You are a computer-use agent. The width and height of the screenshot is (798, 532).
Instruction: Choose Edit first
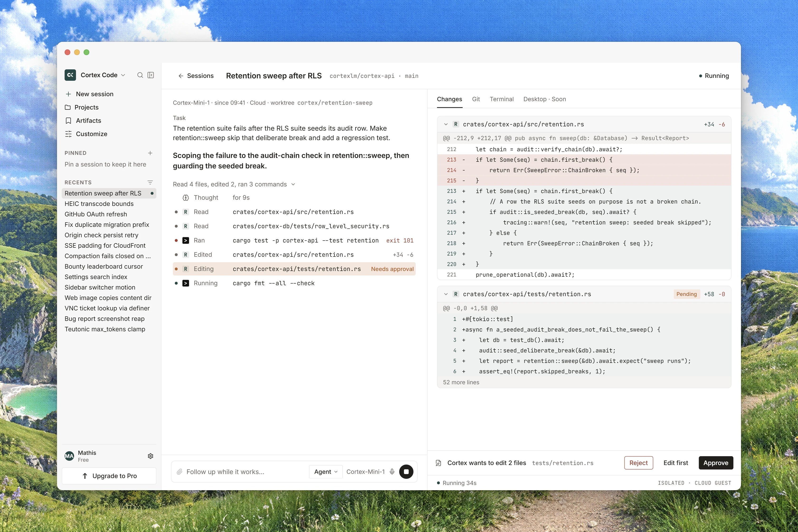[x=675, y=463]
